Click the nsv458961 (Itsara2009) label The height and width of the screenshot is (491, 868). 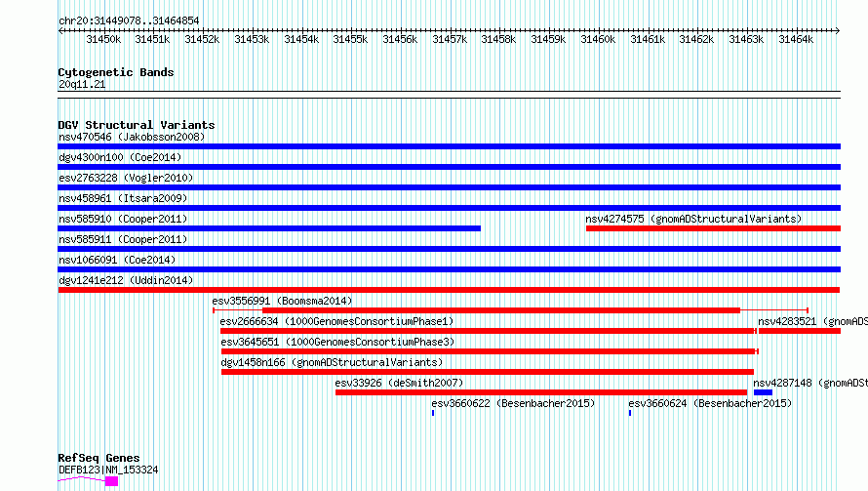pos(123,198)
